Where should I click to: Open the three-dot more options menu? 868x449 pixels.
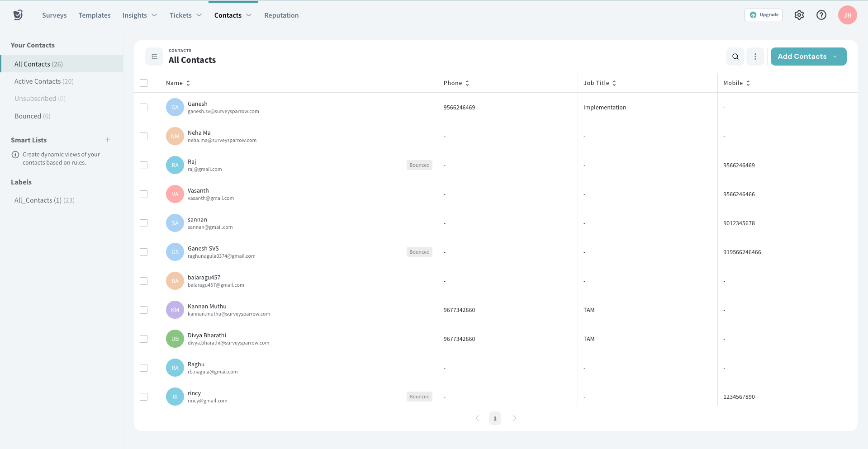pyautogui.click(x=755, y=57)
